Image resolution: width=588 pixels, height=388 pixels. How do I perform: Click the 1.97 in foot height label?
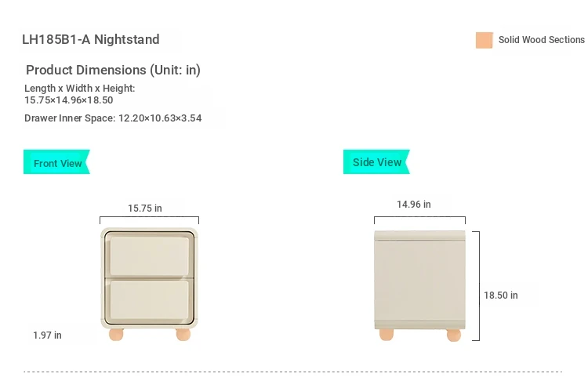[x=47, y=335]
